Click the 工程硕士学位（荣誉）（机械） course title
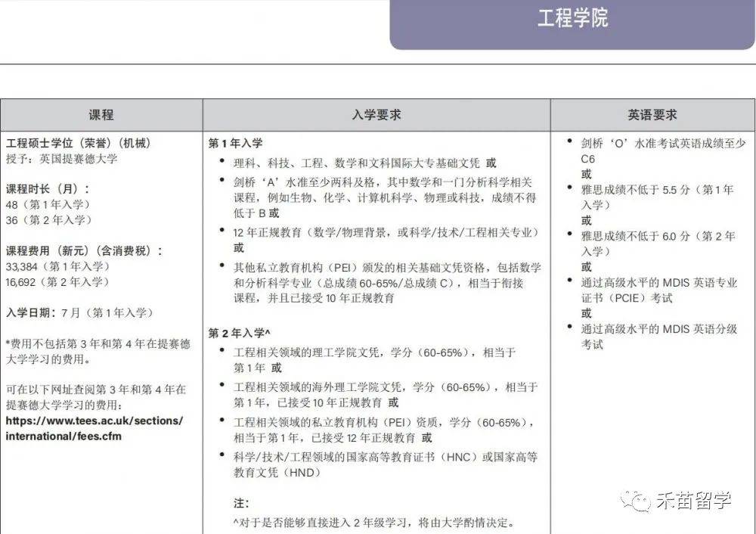 pyautogui.click(x=77, y=143)
